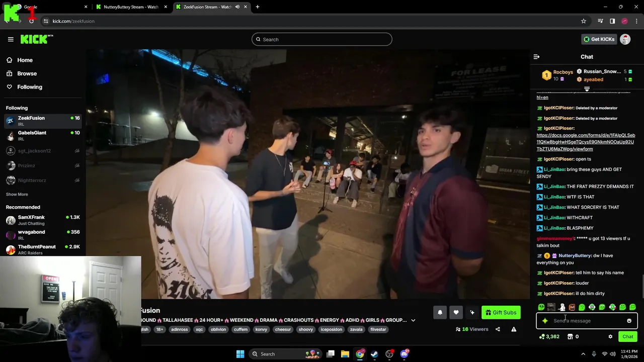Screen dimensions: 644x362
Task: Click username NutteryButtery in chat
Action: (x=575, y=255)
